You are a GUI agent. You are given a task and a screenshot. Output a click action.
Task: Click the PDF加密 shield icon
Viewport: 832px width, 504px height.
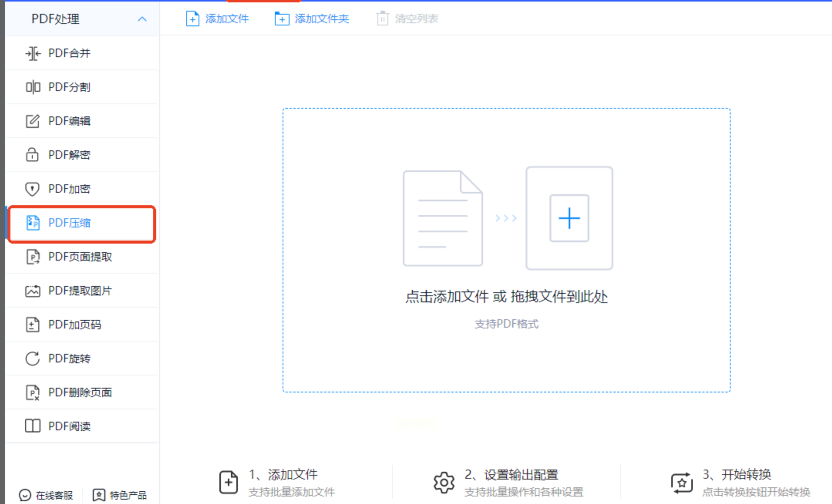(x=32, y=189)
